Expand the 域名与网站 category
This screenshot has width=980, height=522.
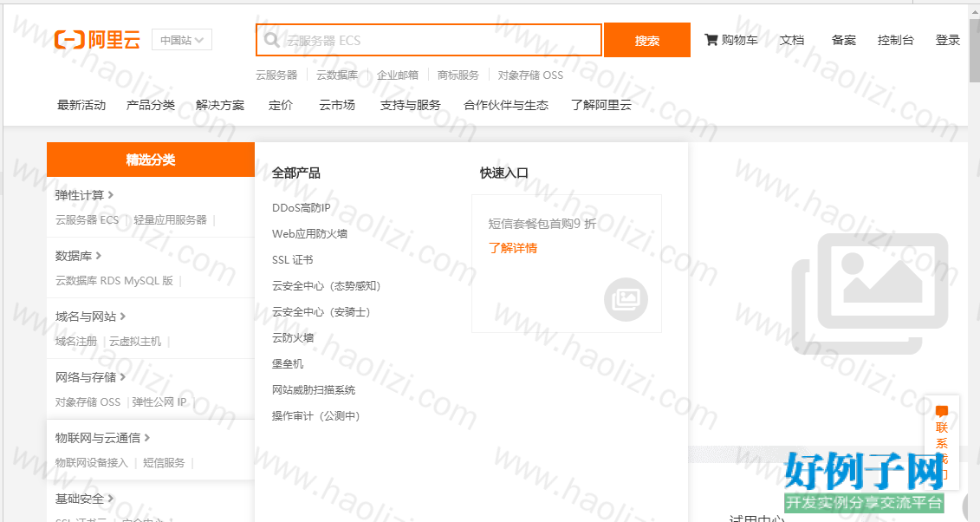coord(90,316)
